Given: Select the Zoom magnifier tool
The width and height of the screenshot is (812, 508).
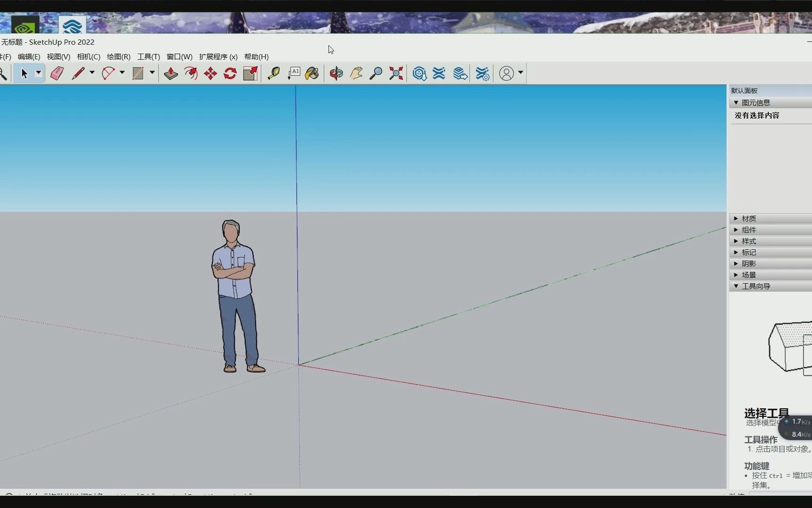Looking at the screenshot, I should tap(375, 73).
